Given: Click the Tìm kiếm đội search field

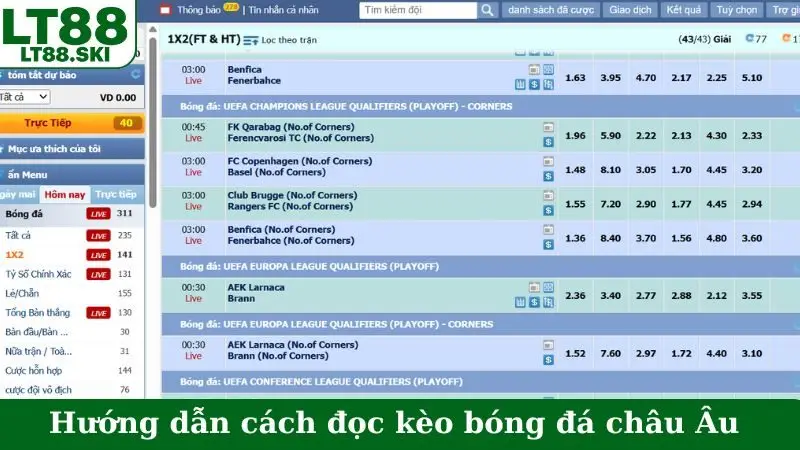Looking at the screenshot, I should click(x=418, y=10).
